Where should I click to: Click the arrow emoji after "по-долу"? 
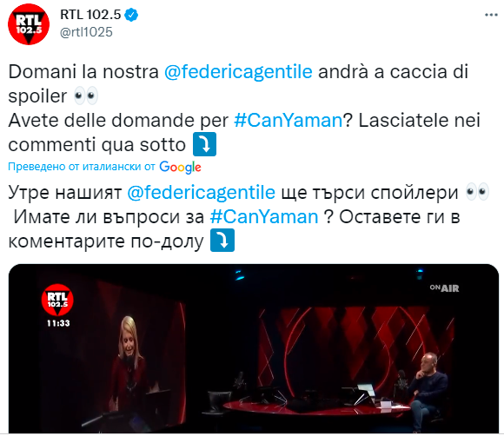[x=222, y=240]
